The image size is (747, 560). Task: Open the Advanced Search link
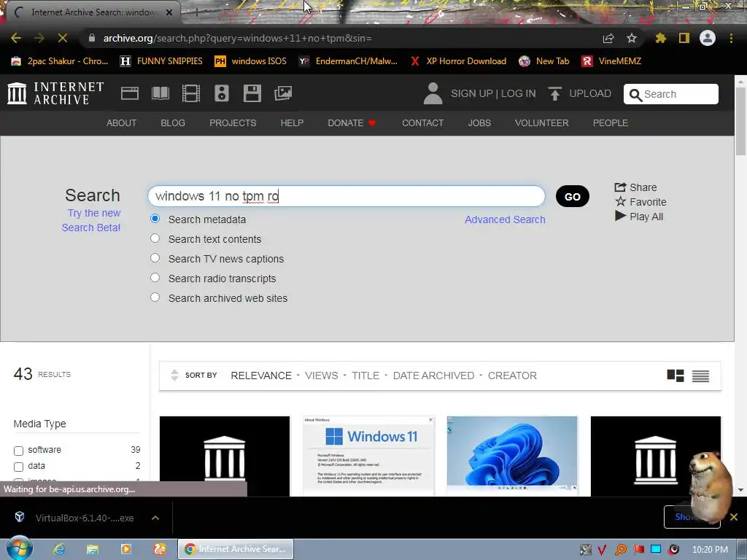tap(505, 219)
